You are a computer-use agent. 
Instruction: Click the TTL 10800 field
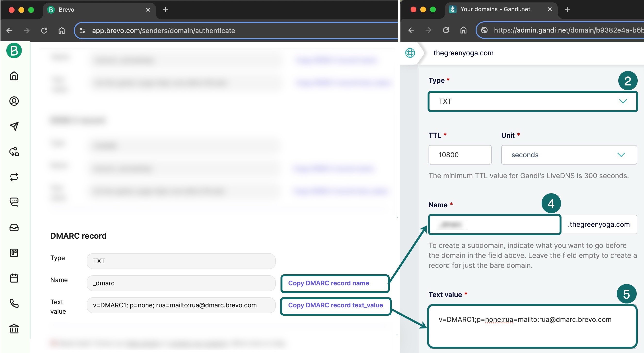[x=460, y=155]
